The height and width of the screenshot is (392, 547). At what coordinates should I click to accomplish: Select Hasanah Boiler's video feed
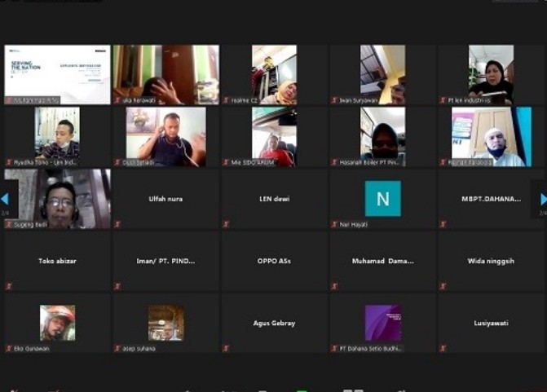382,137
